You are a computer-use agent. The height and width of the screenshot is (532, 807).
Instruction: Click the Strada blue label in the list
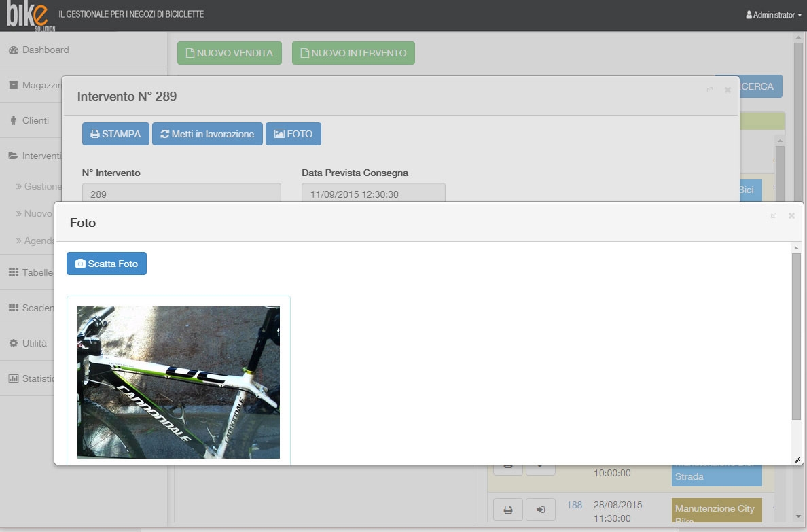[717, 476]
